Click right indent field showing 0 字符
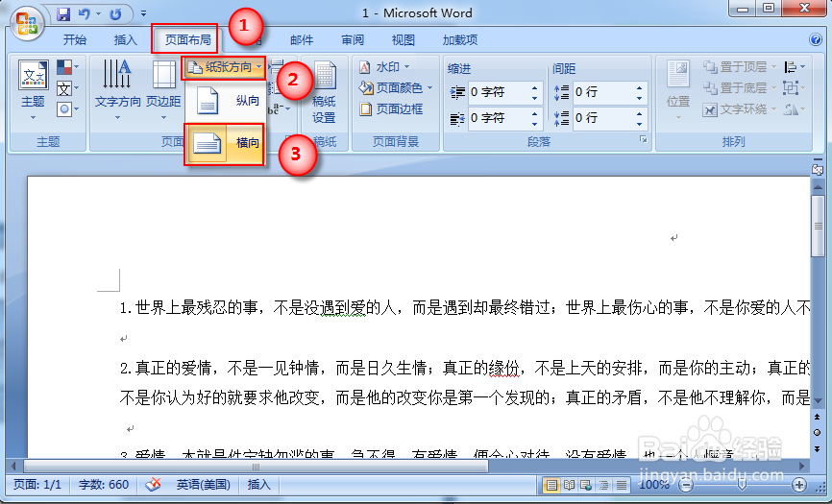Screen dimensions: 832x504 click(x=499, y=118)
